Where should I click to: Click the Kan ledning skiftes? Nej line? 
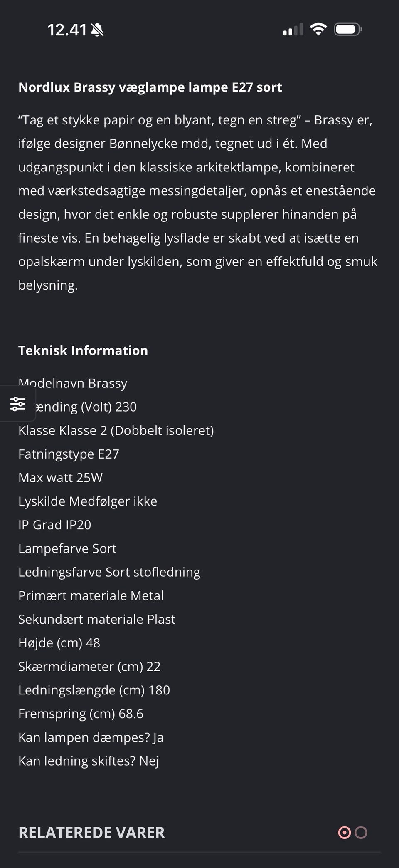[x=89, y=761]
